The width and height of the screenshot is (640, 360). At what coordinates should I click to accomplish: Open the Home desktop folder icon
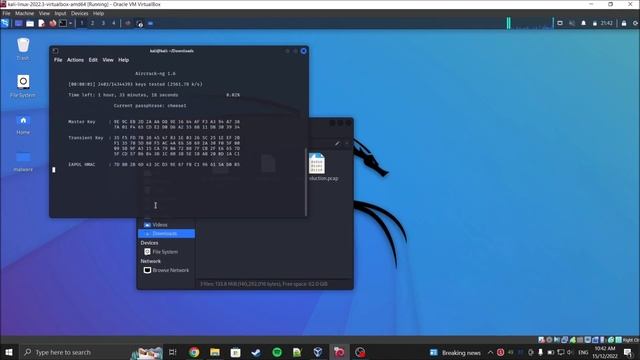coord(23,124)
